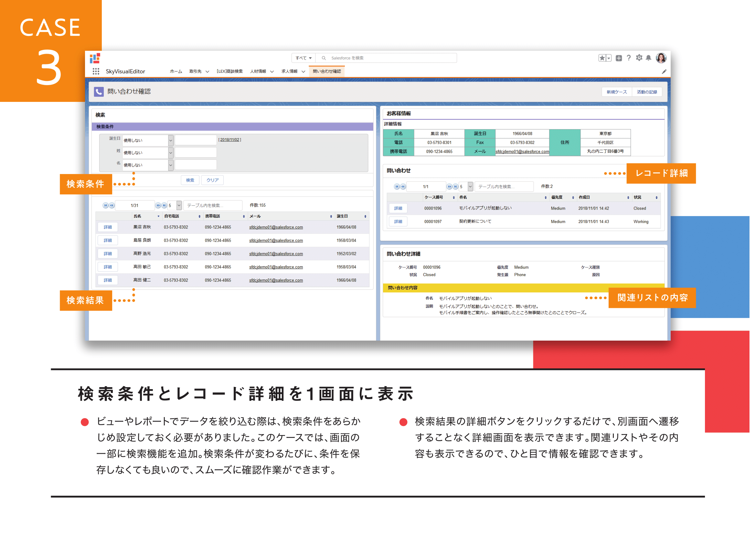Open the global actions plus icon
The width and height of the screenshot is (756, 535).
(x=619, y=58)
